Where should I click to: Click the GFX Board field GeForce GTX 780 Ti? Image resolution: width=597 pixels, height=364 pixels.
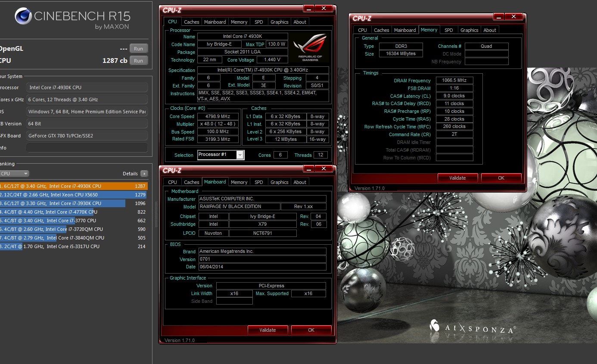(87, 136)
